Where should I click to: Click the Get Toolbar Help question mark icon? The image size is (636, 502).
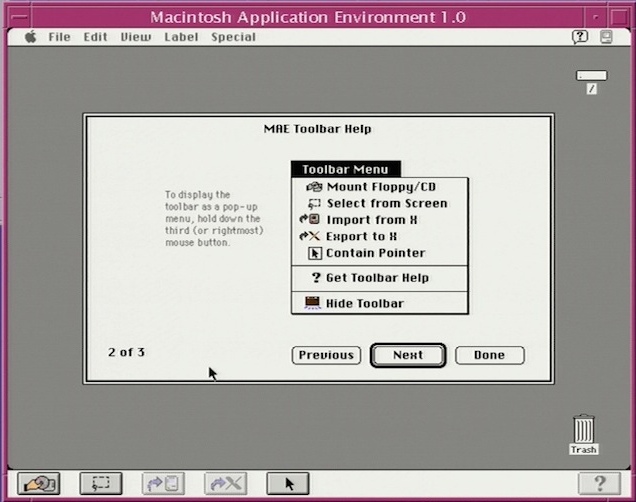[316, 278]
